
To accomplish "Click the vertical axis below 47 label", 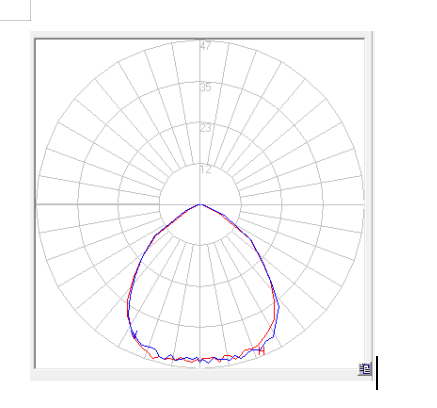I will (x=200, y=67).
